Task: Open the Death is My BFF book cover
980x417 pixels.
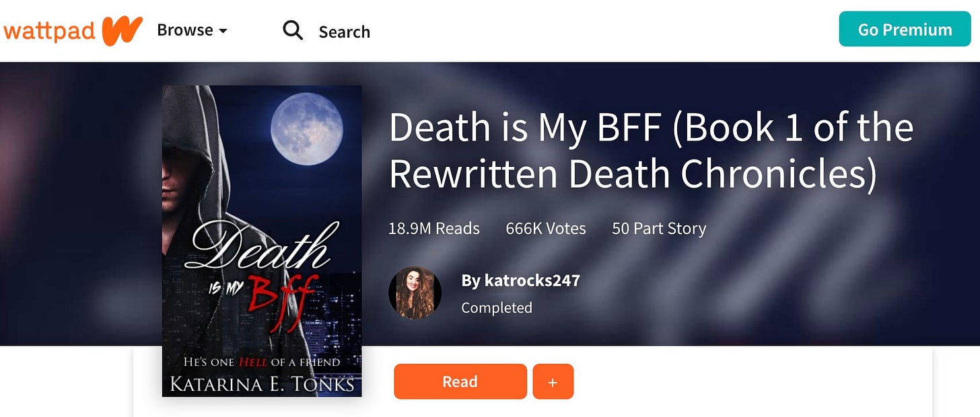Action: click(262, 241)
